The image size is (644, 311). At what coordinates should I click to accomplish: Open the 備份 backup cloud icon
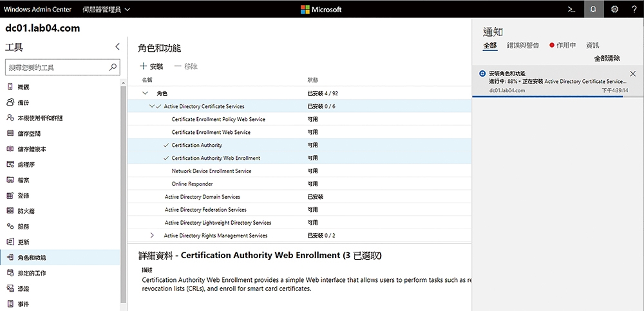(10, 102)
